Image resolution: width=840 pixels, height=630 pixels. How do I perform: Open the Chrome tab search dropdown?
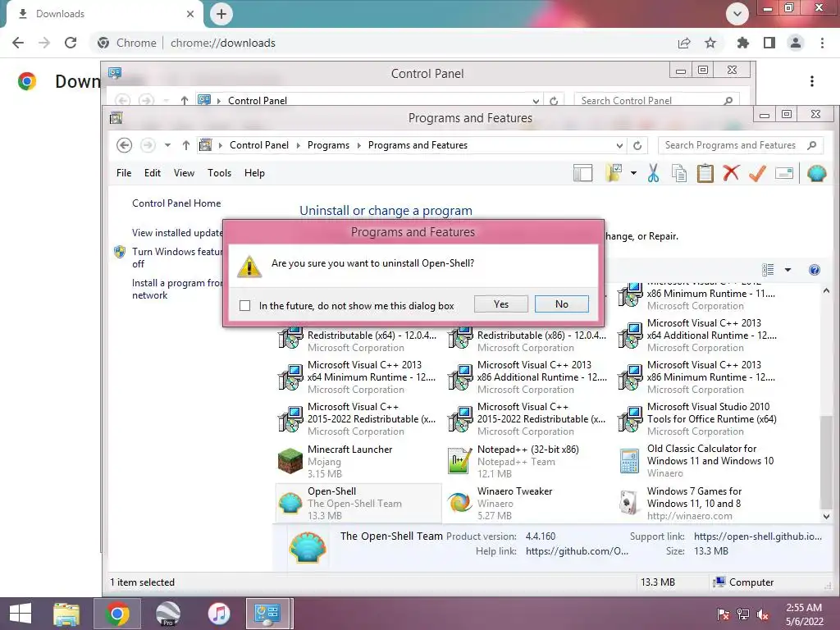click(737, 14)
